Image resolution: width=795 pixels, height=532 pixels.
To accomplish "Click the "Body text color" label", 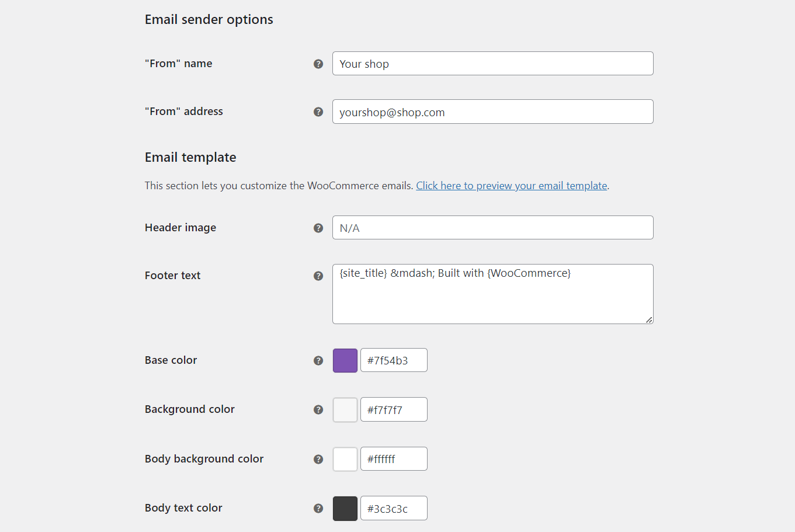I will pyautogui.click(x=183, y=508).
